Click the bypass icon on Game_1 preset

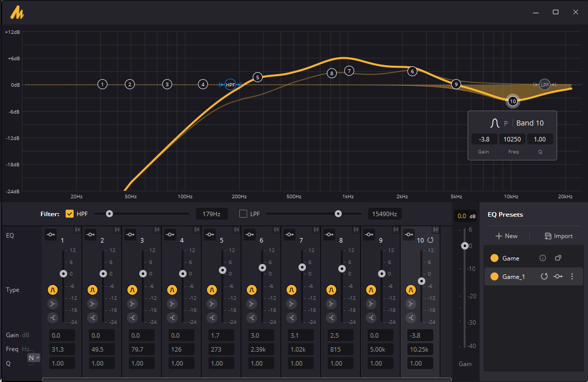click(x=558, y=276)
